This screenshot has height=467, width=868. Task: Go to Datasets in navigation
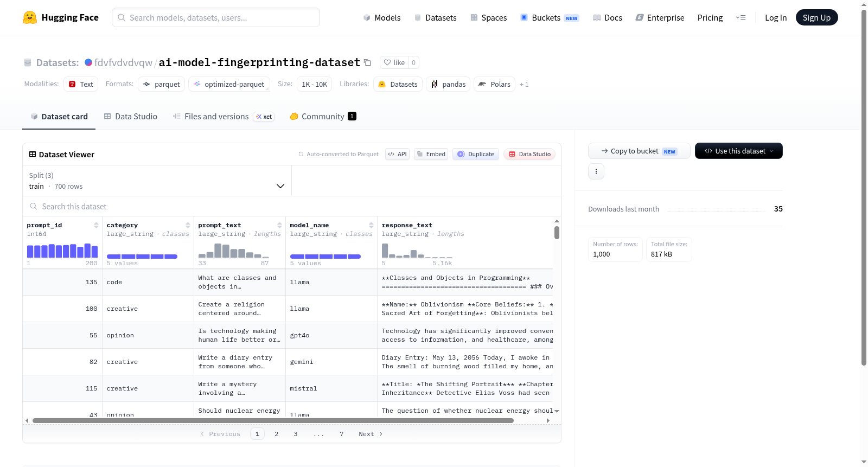click(435, 17)
